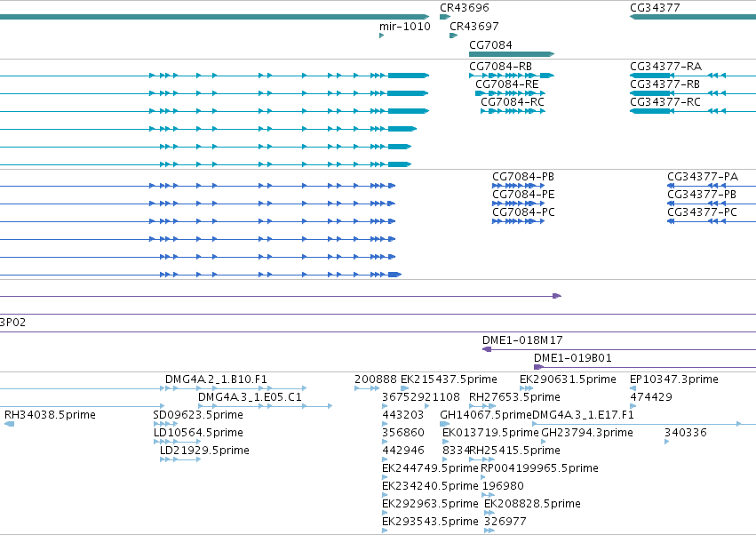Click the RP004199965.5prime label
Image resolution: width=756 pixels, height=535 pixels.
(x=539, y=468)
